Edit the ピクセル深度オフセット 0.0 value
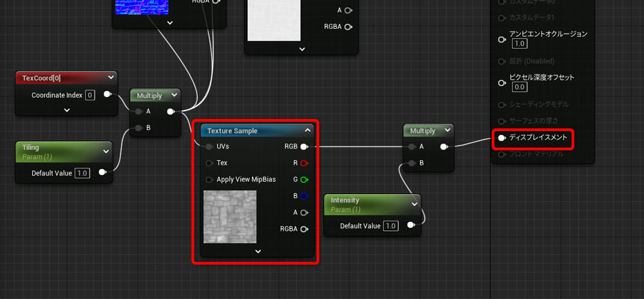The height and width of the screenshot is (299, 644). [x=520, y=87]
